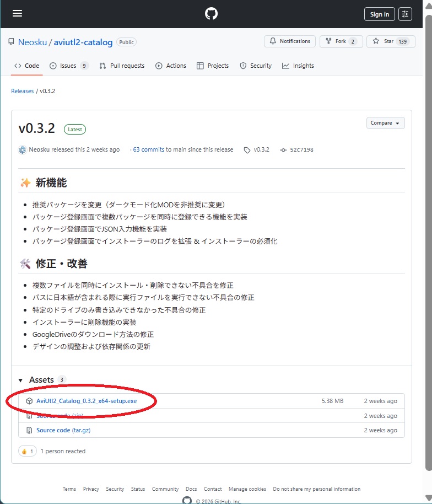Switch to the Issues tab

pos(68,66)
